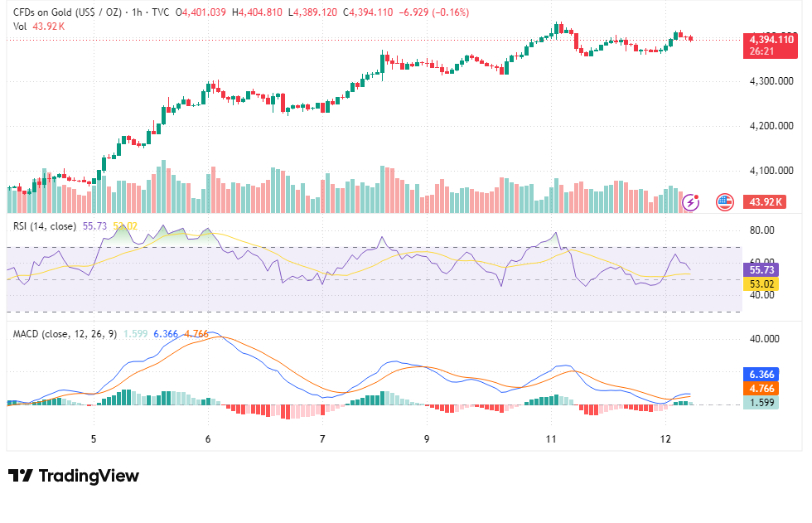This screenshot has width=812, height=523.
Task: Click the 4,200.000 price axis label
Action: point(771,126)
